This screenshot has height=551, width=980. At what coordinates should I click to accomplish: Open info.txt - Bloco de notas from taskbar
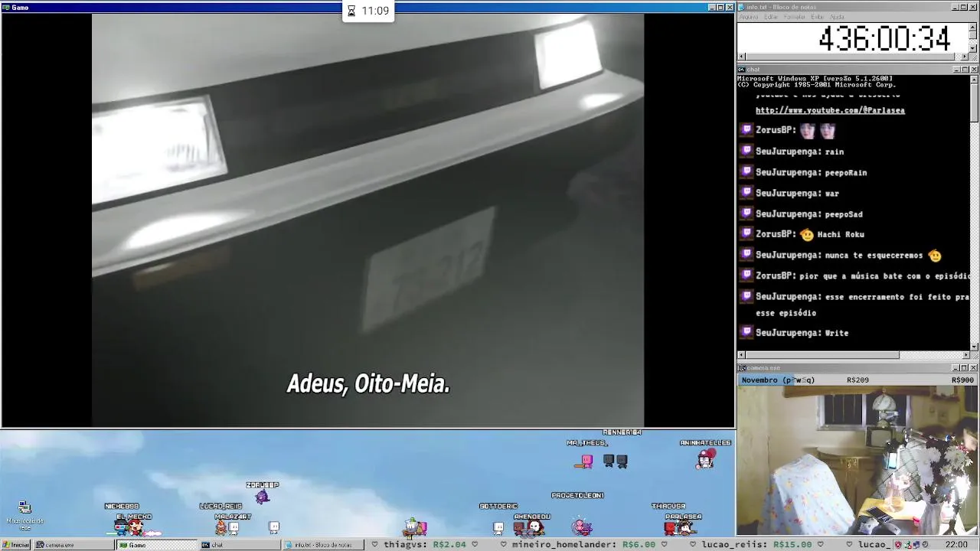coord(322,545)
